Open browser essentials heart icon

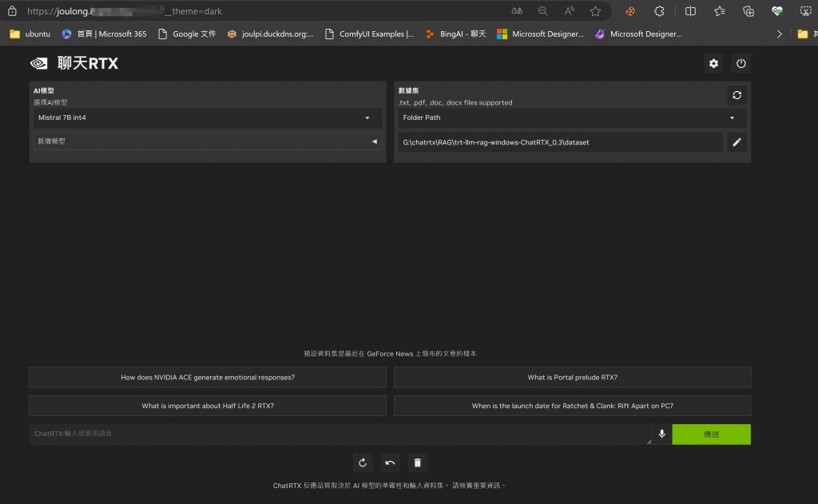776,11
